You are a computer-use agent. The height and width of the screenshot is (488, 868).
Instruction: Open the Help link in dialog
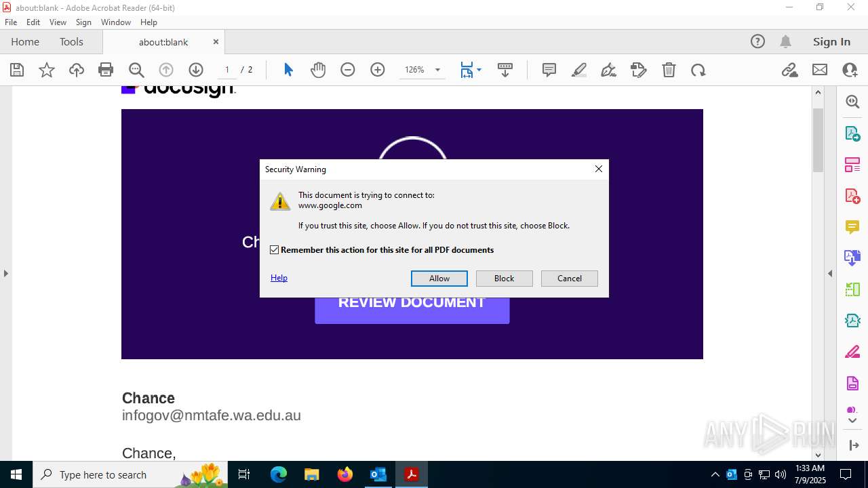279,278
